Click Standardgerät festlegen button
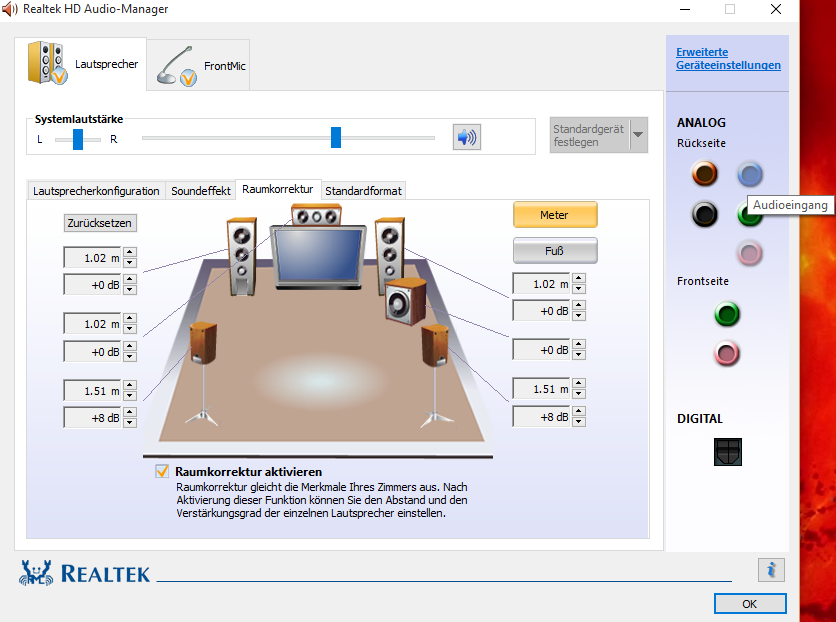 590,135
